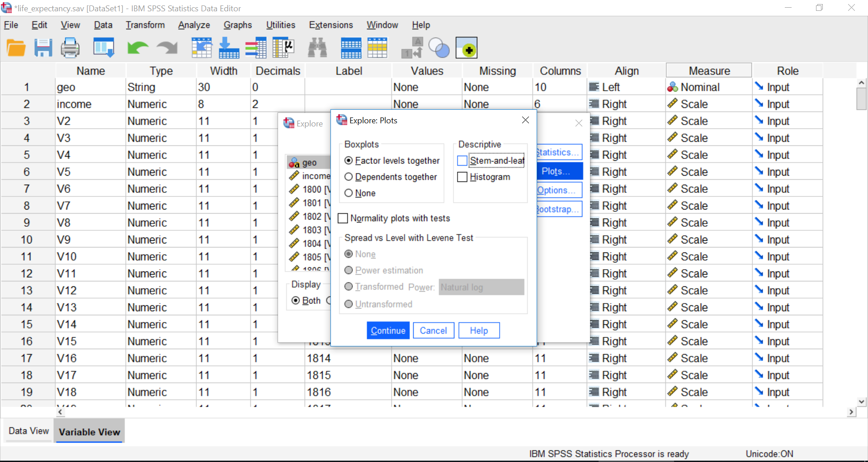
Task: Switch to the Data View tab
Action: (x=29, y=431)
